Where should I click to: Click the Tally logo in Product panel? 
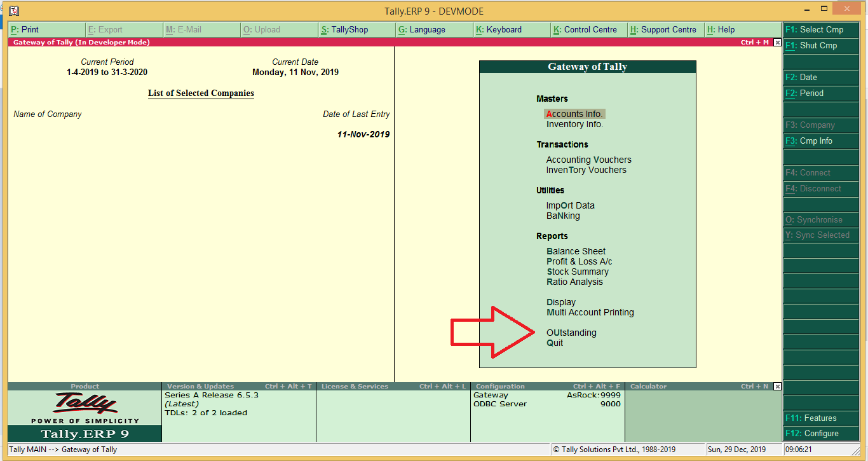85,403
